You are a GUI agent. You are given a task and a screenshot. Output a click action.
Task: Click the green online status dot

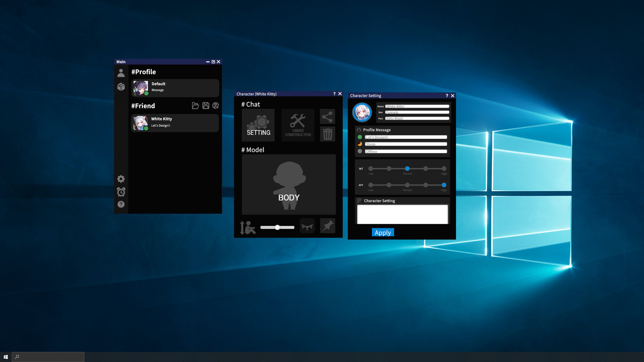360,137
